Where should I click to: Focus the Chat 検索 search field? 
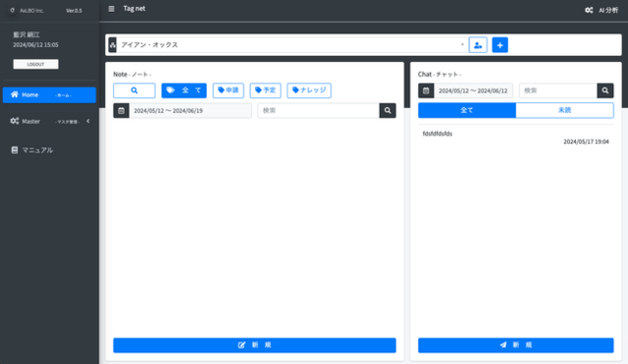click(558, 91)
